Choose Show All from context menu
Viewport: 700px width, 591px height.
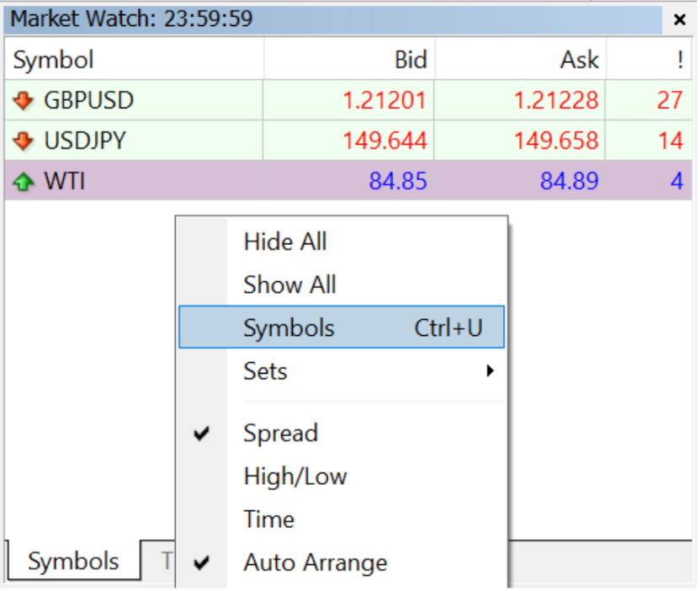pyautogui.click(x=289, y=285)
